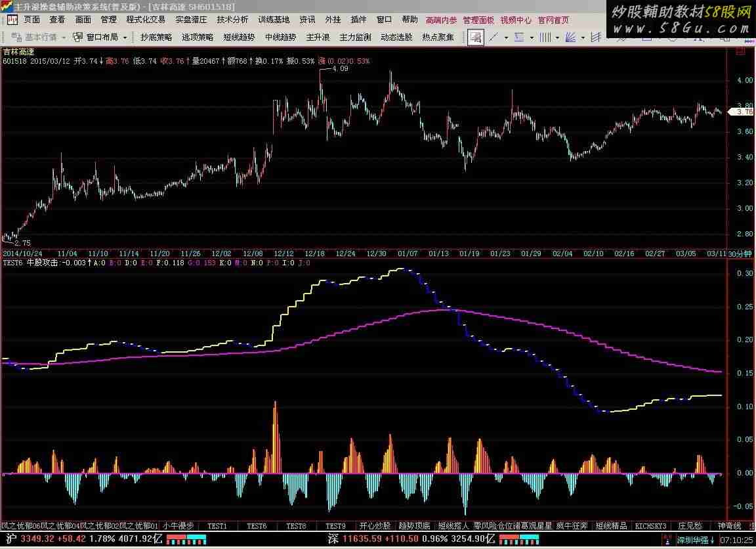This screenshot has width=756, height=549.
Task: Select the fan lines drawing tool
Action: point(570,37)
